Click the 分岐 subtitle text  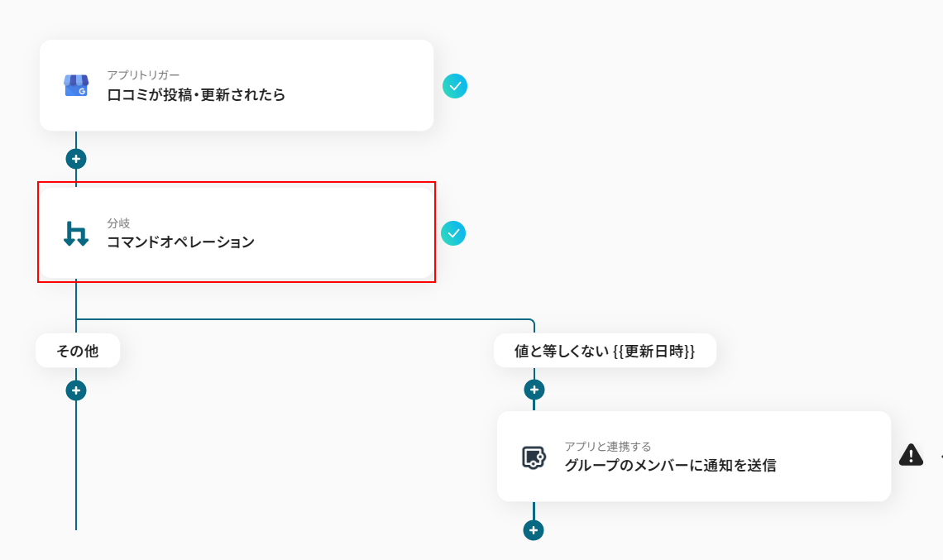click(x=118, y=223)
